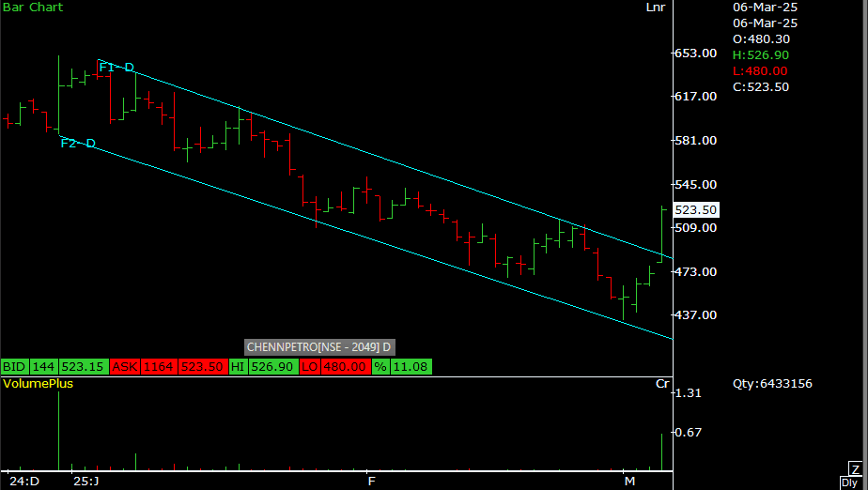Click the HI label
This screenshot has height=490, width=868.
pos(238,367)
